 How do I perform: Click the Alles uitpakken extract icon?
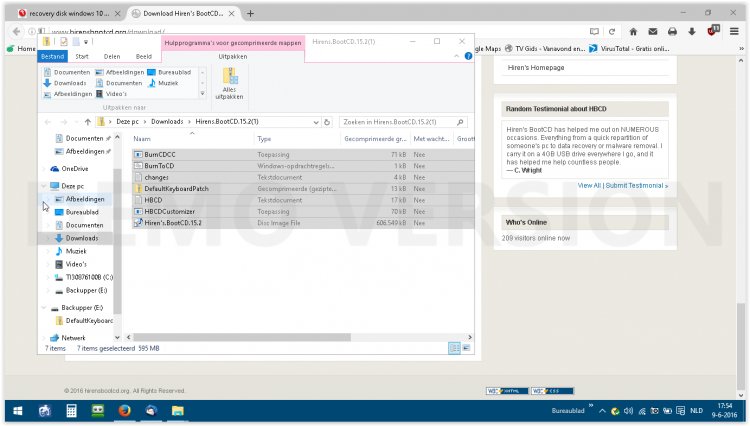(x=230, y=84)
